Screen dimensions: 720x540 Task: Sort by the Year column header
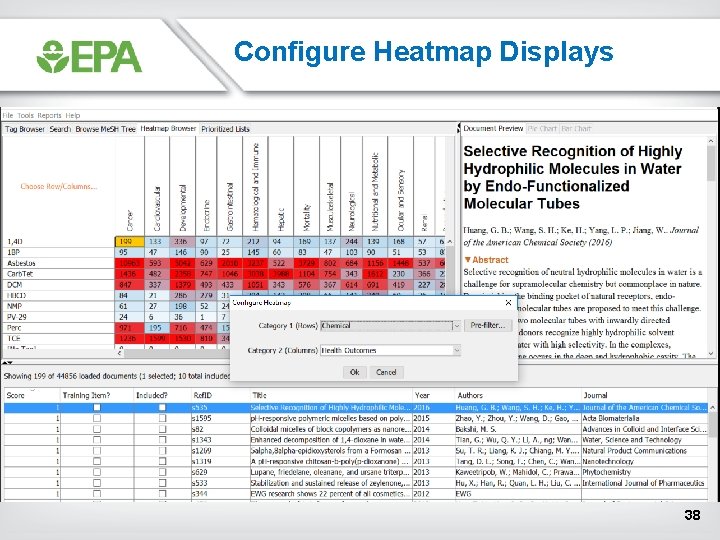tap(433, 395)
